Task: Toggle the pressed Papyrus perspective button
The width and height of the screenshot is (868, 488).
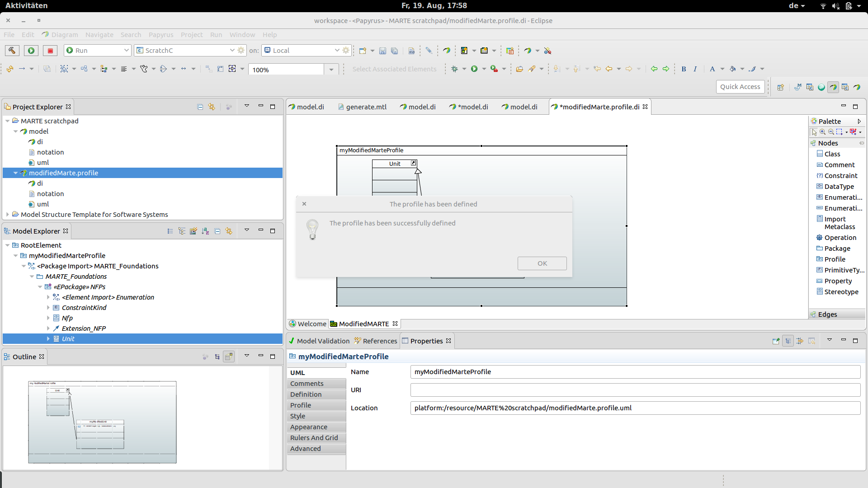Action: (833, 87)
